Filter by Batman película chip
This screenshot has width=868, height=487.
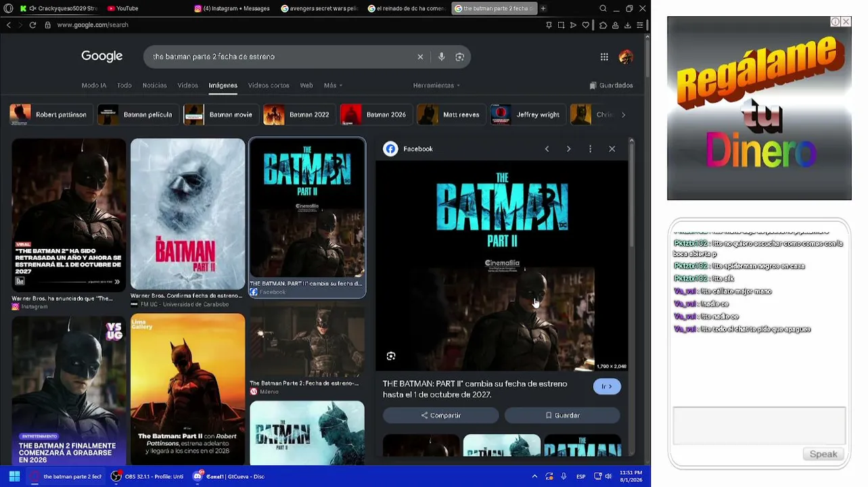(x=138, y=114)
